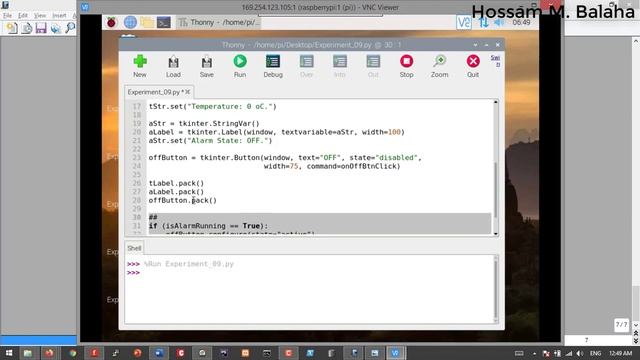640x360 pixels.
Task: Click line 31 if isAlarmRunning statement
Action: coord(208,226)
